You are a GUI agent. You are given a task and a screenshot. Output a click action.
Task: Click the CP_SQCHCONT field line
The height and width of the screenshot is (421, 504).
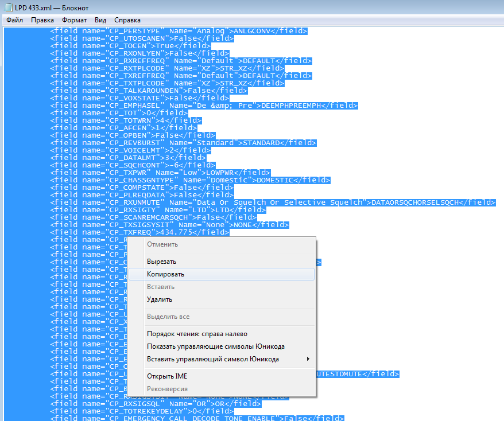133,165
